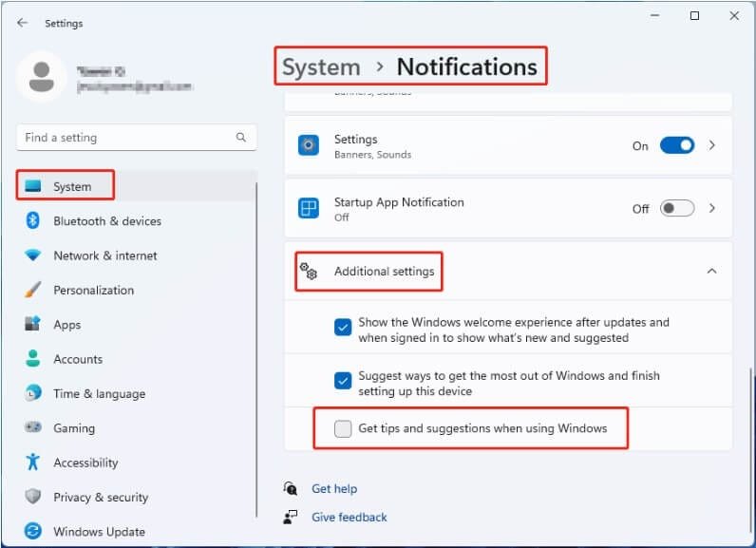
Task: Click the Bluetooth & devices icon
Action: [x=33, y=221]
